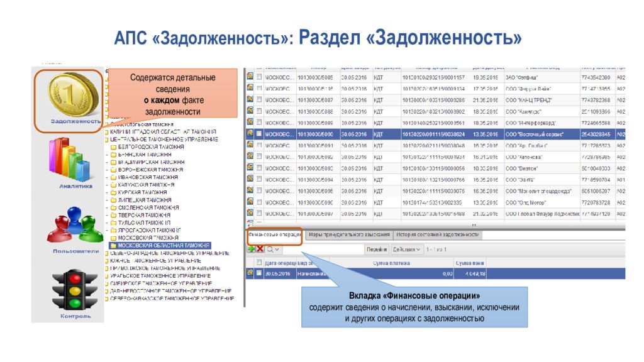Screen dimensions: 644x362
Task: Click the edit icon in the 7718590704 row
Action: pos(250,178)
